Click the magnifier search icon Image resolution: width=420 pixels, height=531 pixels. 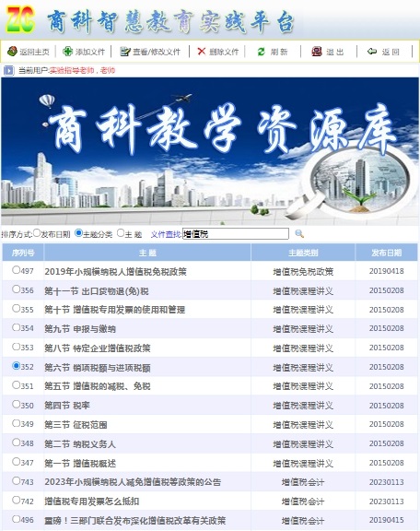pyautogui.click(x=299, y=233)
